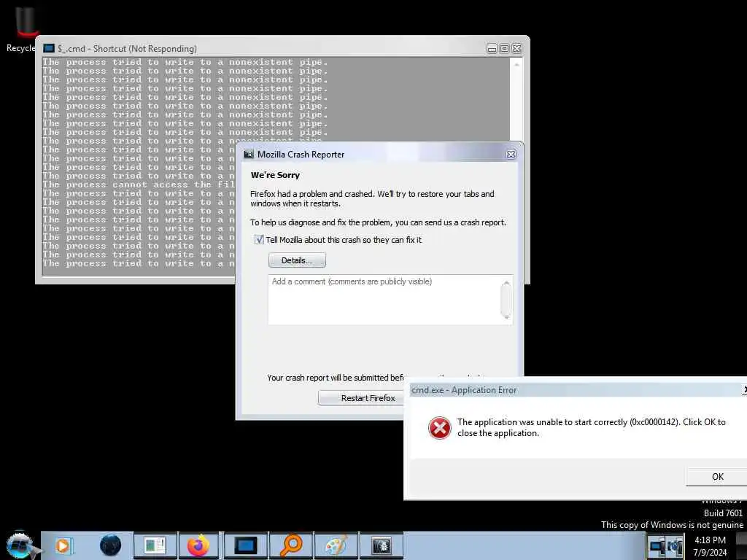Click the 'Firefox had a problem and crashed' message
This screenshot has height=560, width=747.
[x=372, y=198]
